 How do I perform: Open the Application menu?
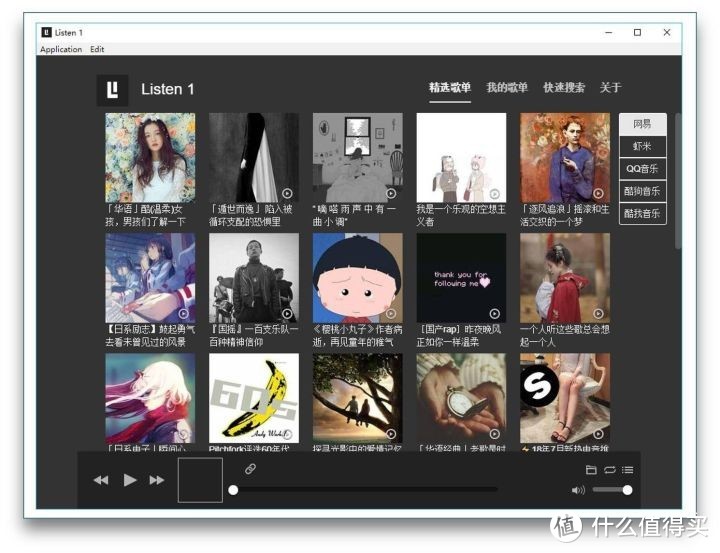point(61,49)
